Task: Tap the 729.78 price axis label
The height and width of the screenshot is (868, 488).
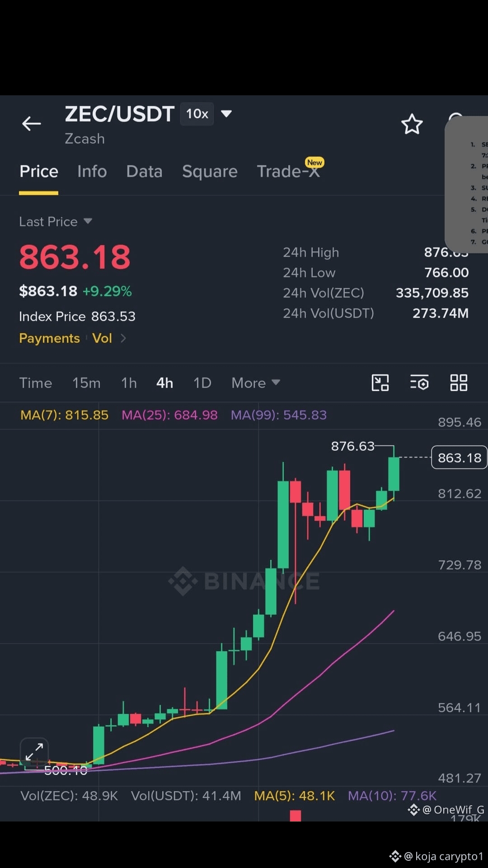Action: (x=460, y=565)
